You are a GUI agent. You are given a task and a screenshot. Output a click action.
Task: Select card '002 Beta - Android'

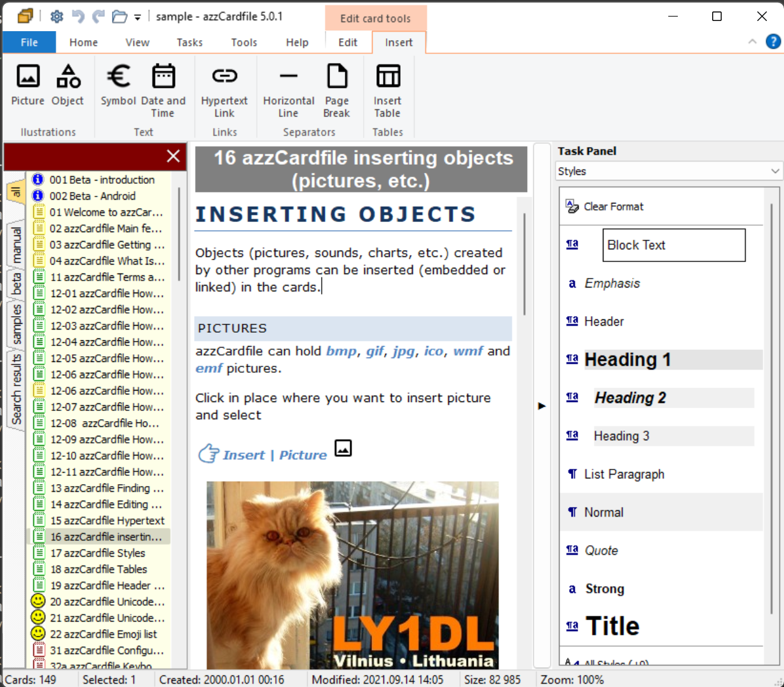point(92,196)
